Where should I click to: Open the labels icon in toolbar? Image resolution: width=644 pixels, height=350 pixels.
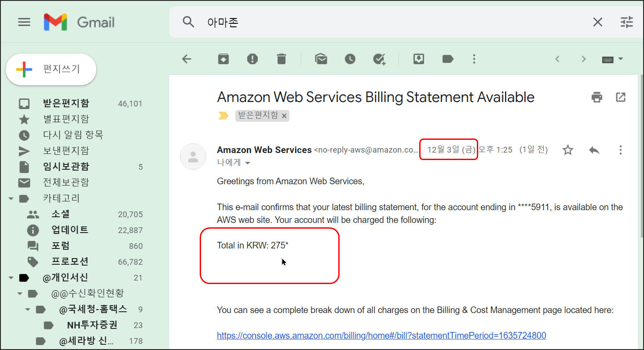(448, 59)
